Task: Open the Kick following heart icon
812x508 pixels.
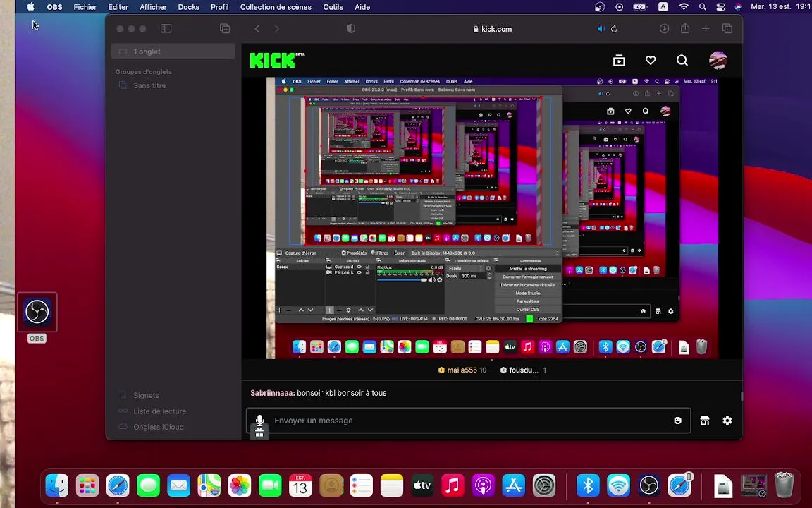Action: click(651, 61)
